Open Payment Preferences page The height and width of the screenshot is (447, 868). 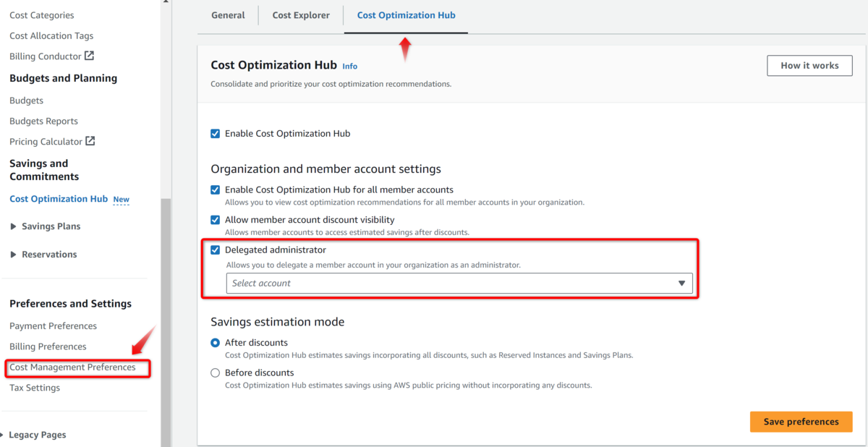pyautogui.click(x=53, y=326)
